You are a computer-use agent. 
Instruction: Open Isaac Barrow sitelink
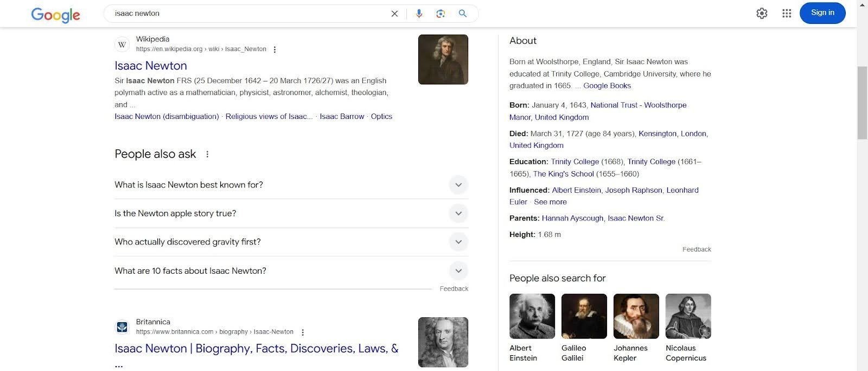[x=342, y=116]
